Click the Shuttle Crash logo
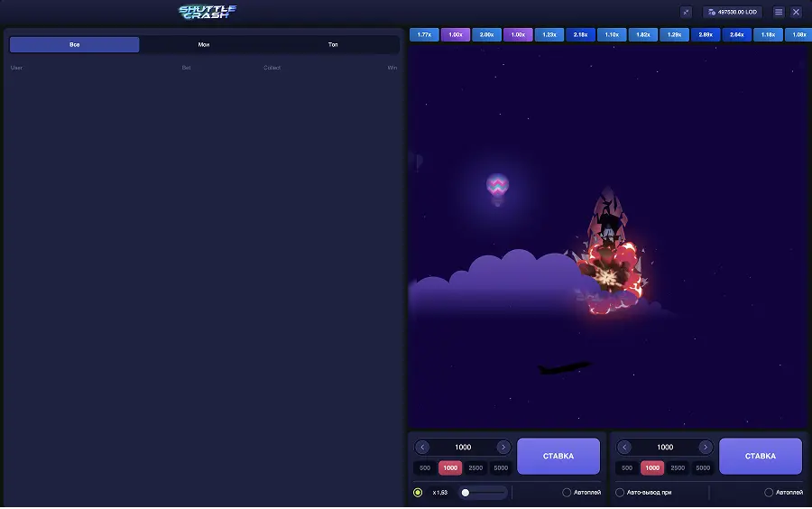This screenshot has width=812, height=509. coord(208,12)
